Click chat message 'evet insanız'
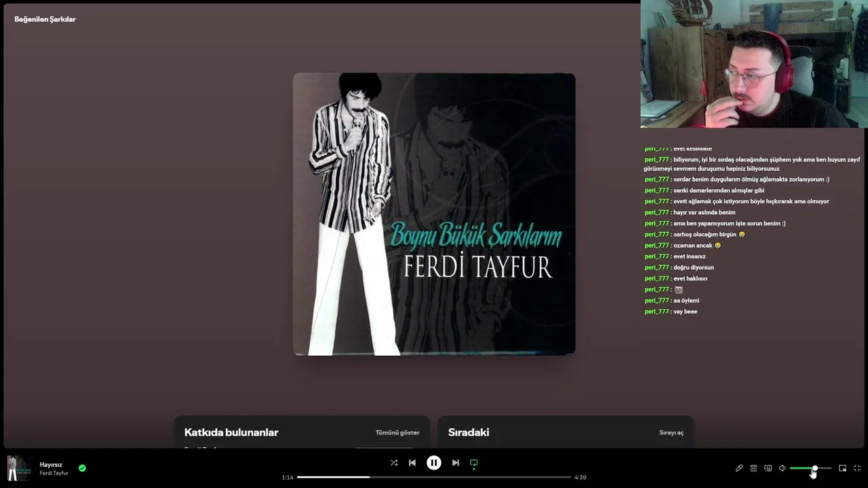Image resolution: width=868 pixels, height=488 pixels. (x=690, y=256)
